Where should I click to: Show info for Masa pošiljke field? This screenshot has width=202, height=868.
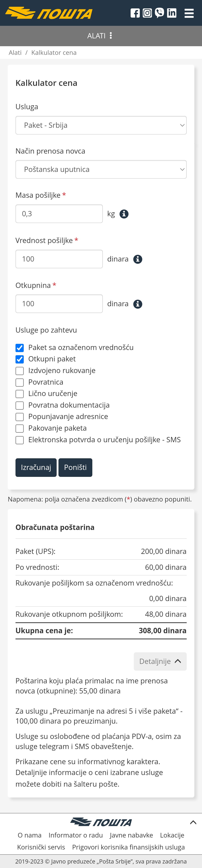pos(124,214)
